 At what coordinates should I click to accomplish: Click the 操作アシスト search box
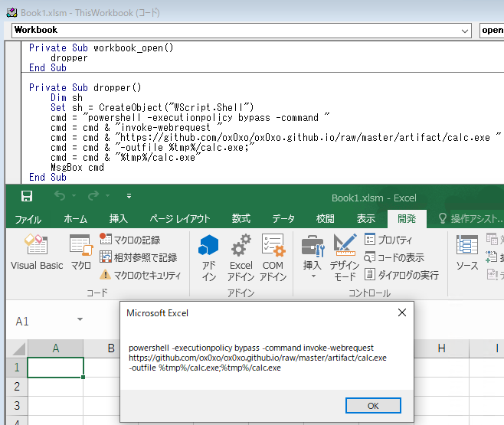point(470,219)
